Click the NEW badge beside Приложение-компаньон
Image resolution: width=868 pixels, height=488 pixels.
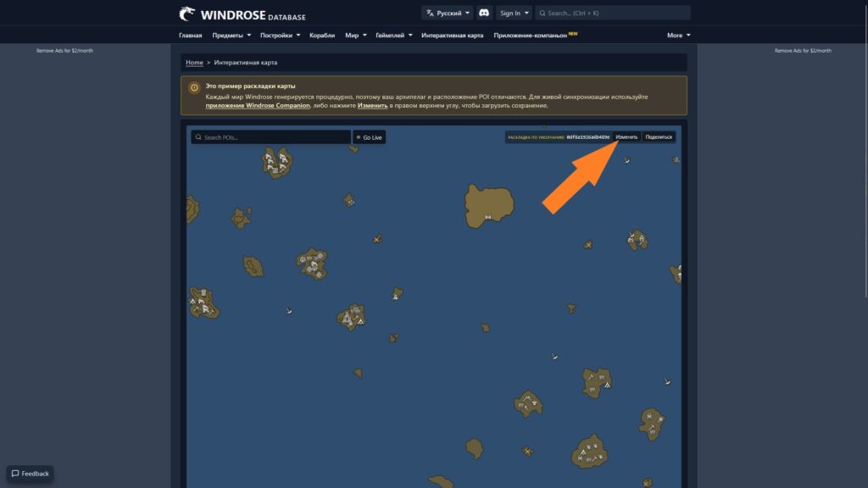point(573,33)
